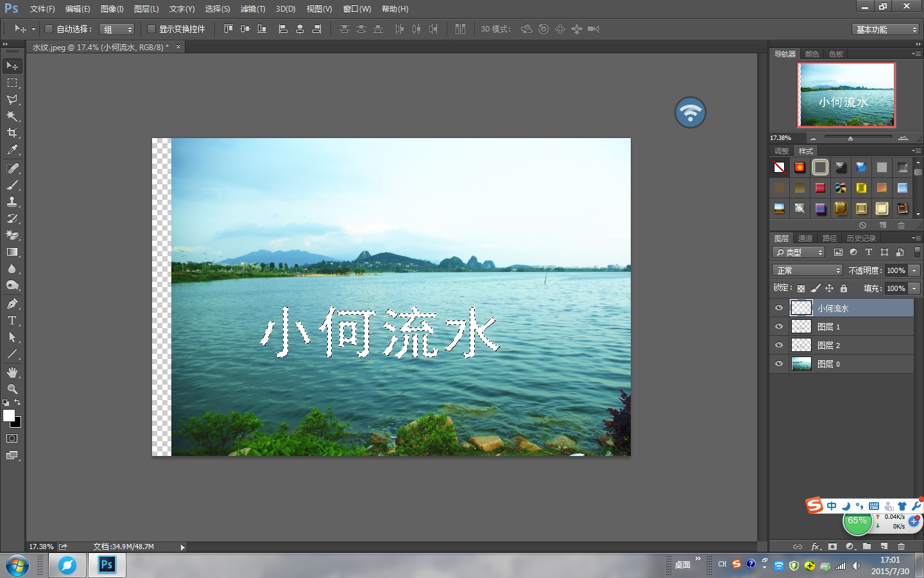Open Photoshop from the taskbar
The height and width of the screenshot is (578, 924).
pyautogui.click(x=107, y=565)
